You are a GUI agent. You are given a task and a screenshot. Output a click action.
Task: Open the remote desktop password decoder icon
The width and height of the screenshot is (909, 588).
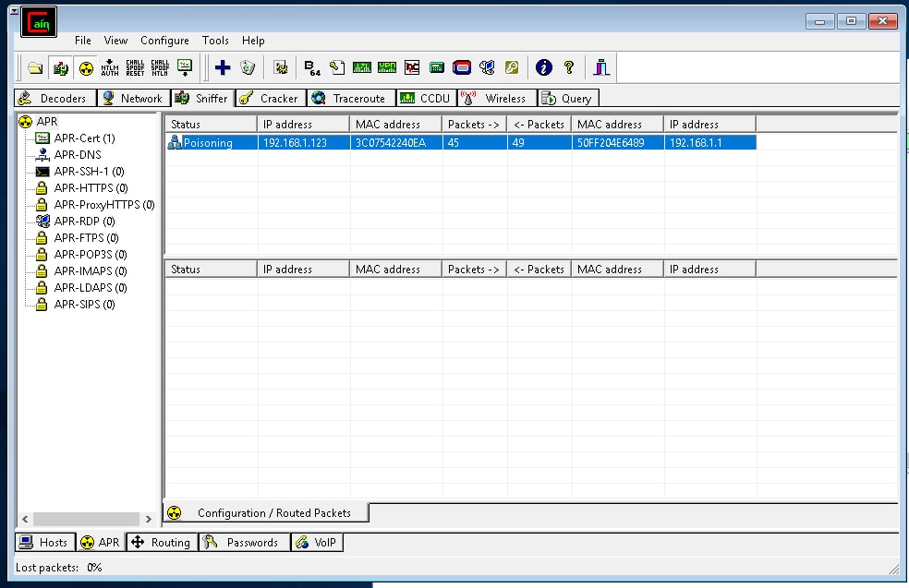tap(487, 67)
